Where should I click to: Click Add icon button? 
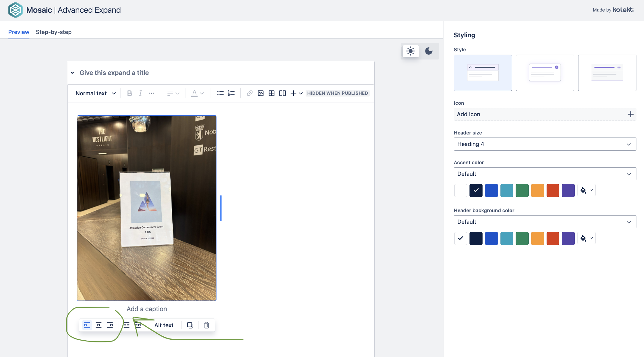click(545, 114)
